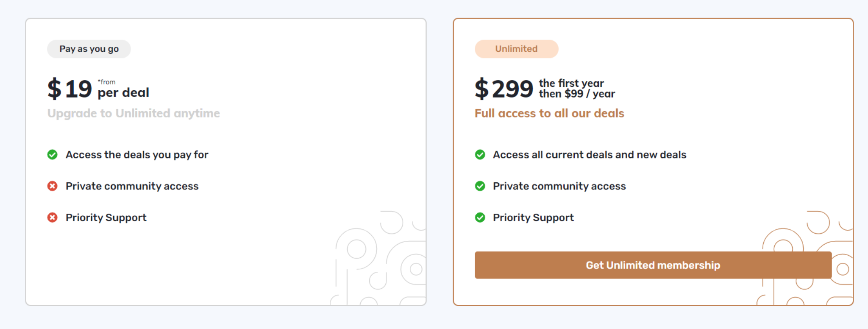
Task: Click the Upgrade to Unlimited anytime text
Action: [x=134, y=113]
